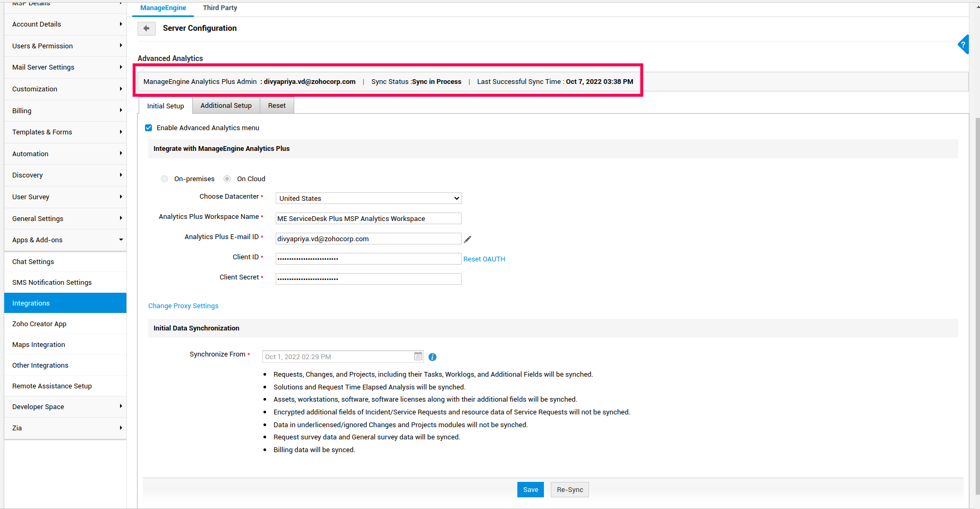
Task: Expand the Developer Space menu
Action: pyautogui.click(x=65, y=407)
